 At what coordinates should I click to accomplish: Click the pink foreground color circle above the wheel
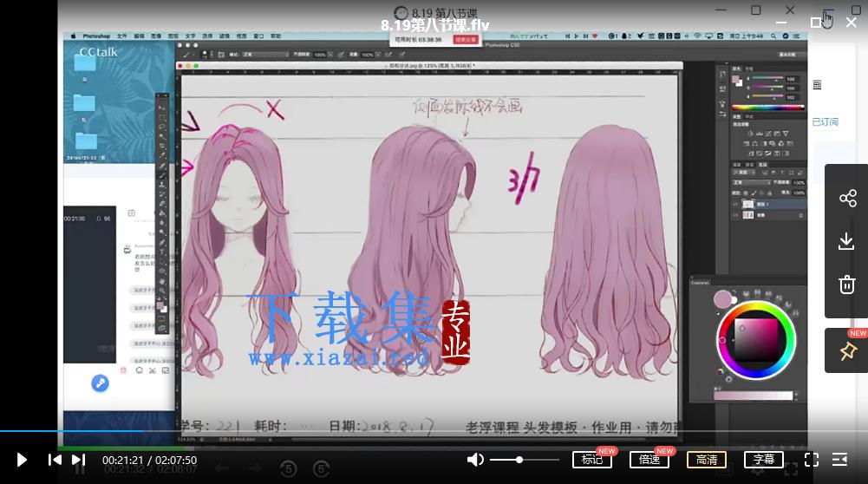pos(722,299)
